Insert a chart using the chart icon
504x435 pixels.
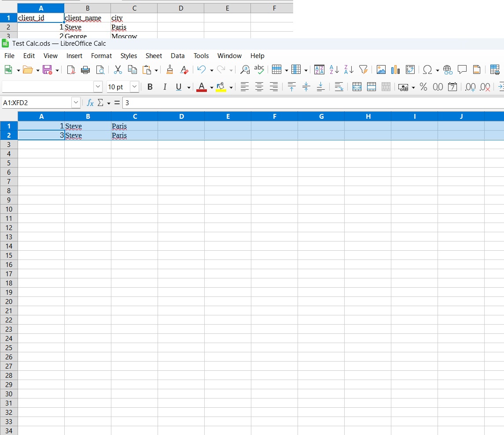coord(395,69)
